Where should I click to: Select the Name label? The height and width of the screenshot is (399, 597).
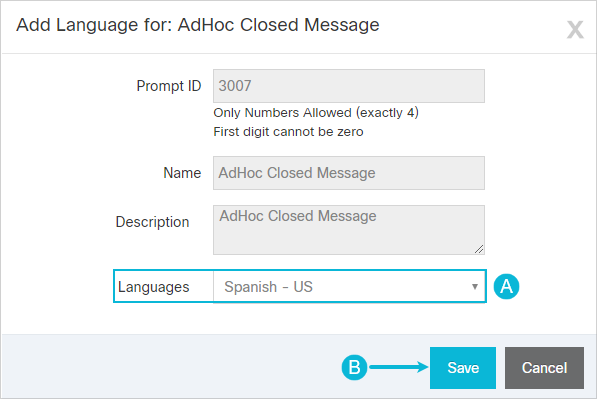182,173
